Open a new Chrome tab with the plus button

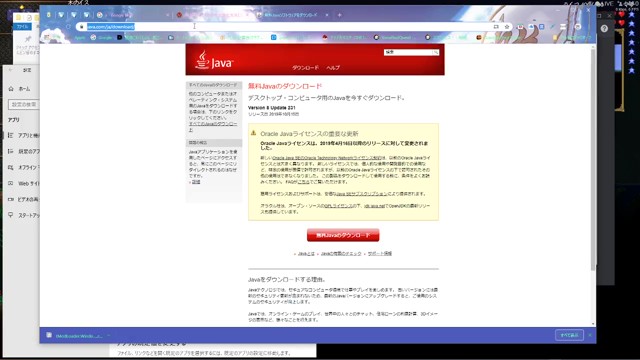(x=340, y=15)
